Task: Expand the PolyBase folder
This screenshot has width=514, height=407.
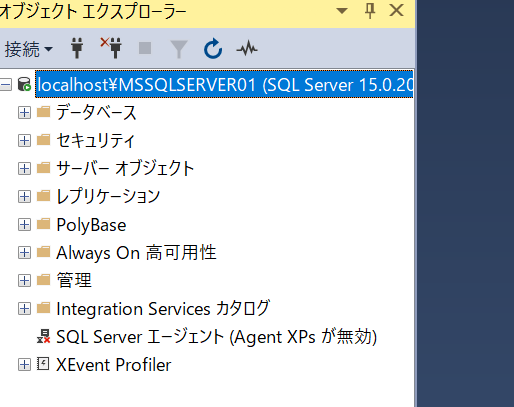Action: [x=24, y=225]
